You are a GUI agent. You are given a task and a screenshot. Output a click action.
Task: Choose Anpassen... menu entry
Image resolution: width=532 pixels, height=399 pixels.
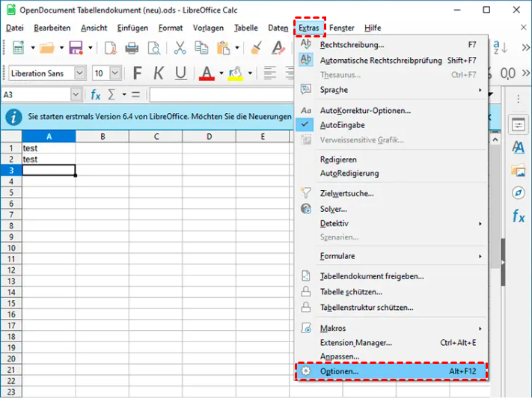pos(391,356)
